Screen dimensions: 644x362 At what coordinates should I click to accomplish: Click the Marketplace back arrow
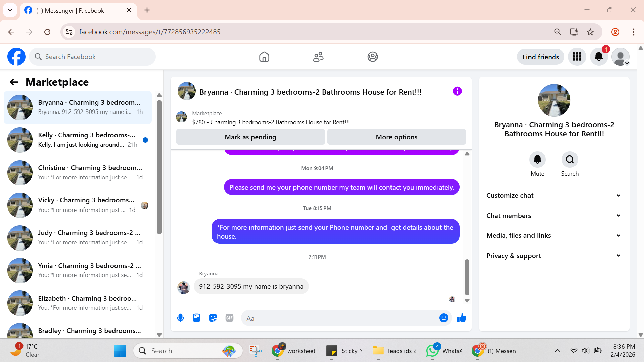tap(14, 82)
